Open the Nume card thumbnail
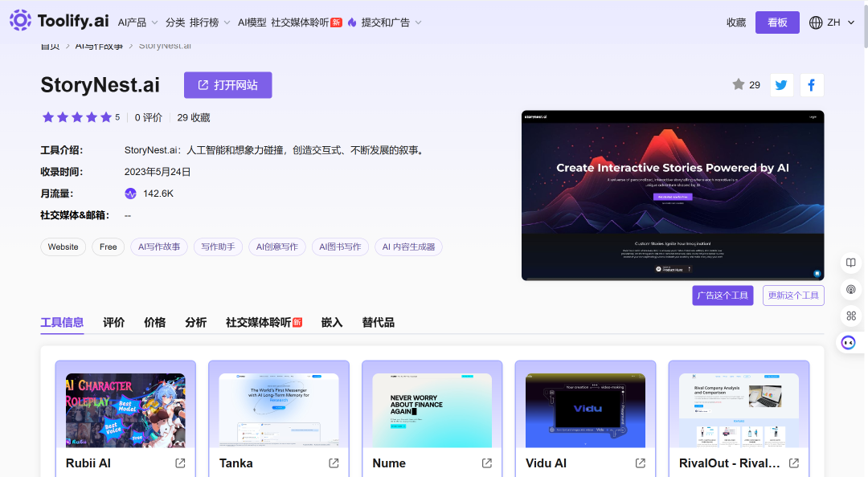 tap(432, 410)
